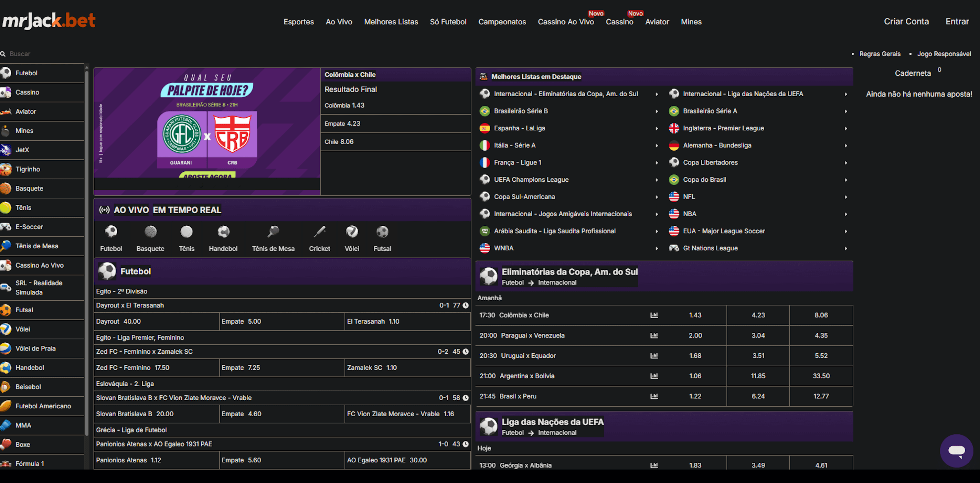Viewport: 980px width, 483px height.
Task: Expand Copa Libertadores list arrow
Action: (846, 163)
